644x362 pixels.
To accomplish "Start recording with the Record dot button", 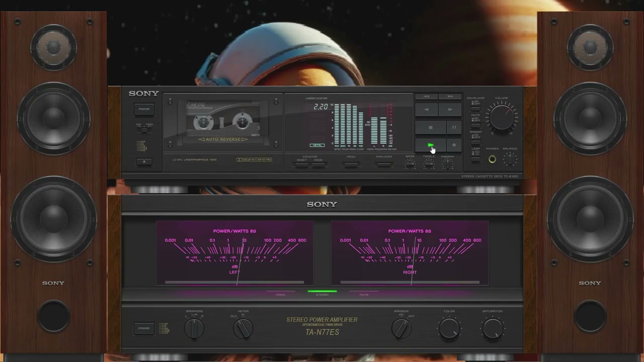I will tap(454, 145).
